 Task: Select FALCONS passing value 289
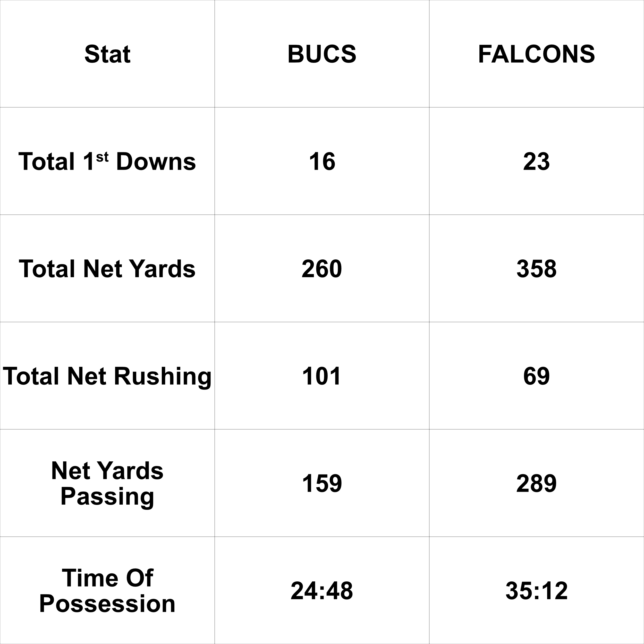click(536, 483)
